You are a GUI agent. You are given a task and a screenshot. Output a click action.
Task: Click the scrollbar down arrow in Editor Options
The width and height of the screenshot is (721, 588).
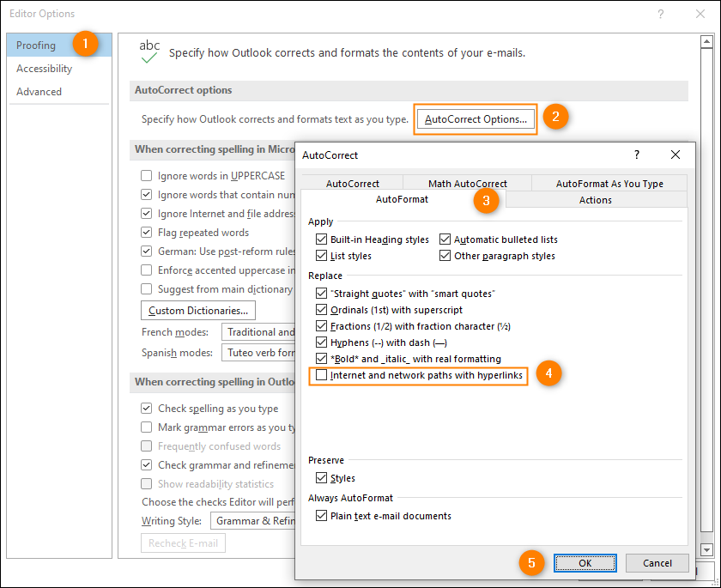pos(706,549)
